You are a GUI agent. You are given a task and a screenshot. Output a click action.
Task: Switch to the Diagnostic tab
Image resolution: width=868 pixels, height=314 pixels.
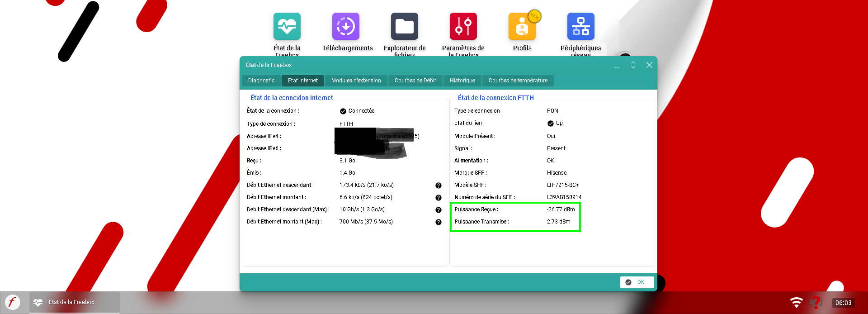(261, 81)
